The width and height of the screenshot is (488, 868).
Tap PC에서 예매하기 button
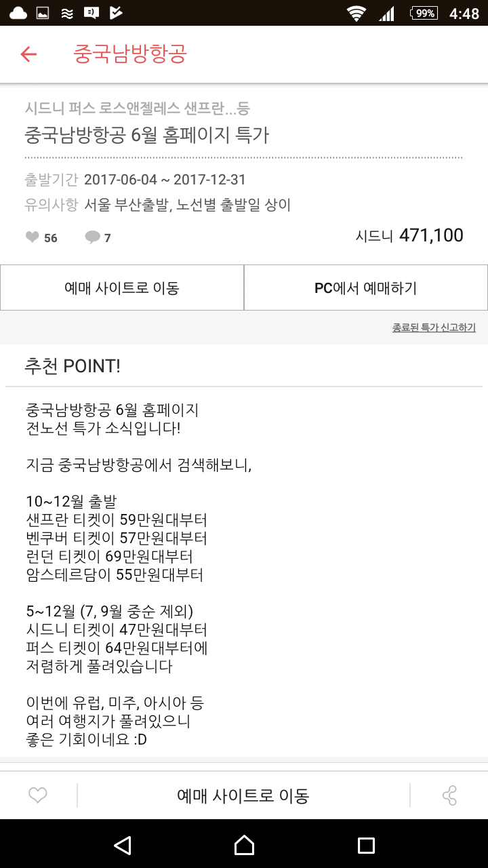click(366, 288)
